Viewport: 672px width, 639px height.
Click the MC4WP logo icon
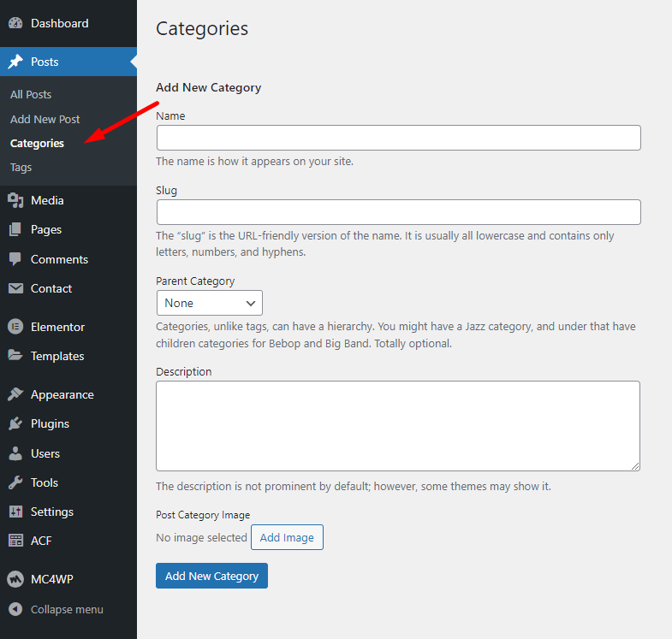coord(15,579)
